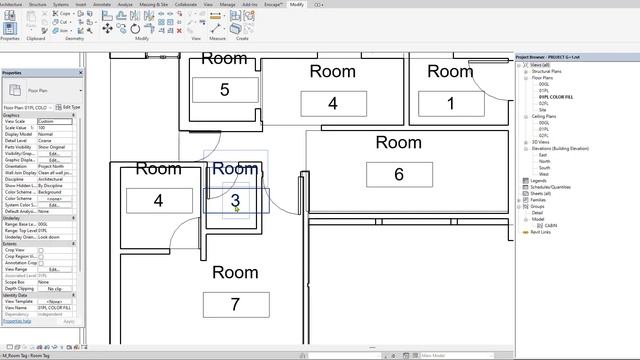The width and height of the screenshot is (640, 360).
Task: Click the Room 6 tag number box
Action: pyautogui.click(x=399, y=175)
